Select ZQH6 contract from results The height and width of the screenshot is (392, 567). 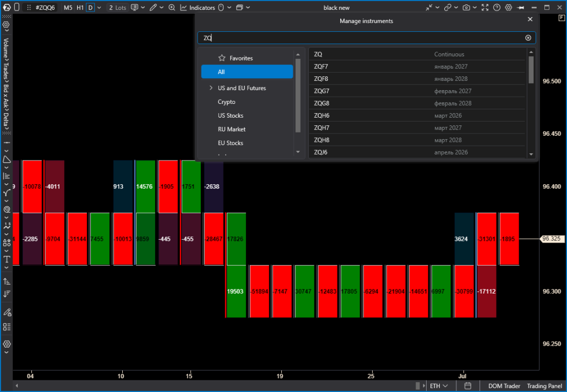(x=417, y=115)
